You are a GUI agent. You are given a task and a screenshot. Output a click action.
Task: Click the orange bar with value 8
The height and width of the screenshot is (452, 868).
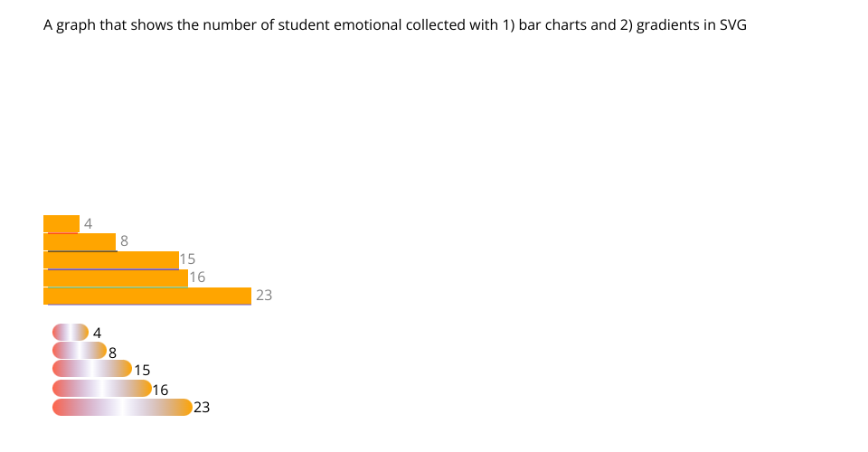(80, 241)
